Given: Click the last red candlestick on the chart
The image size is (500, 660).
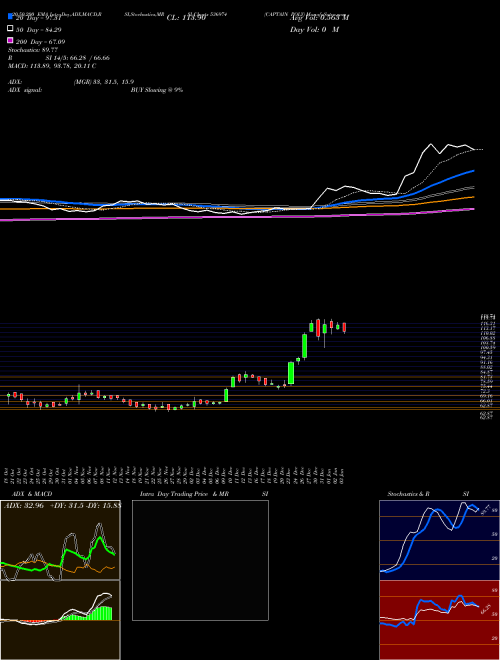Looking at the screenshot, I should click(x=344, y=327).
